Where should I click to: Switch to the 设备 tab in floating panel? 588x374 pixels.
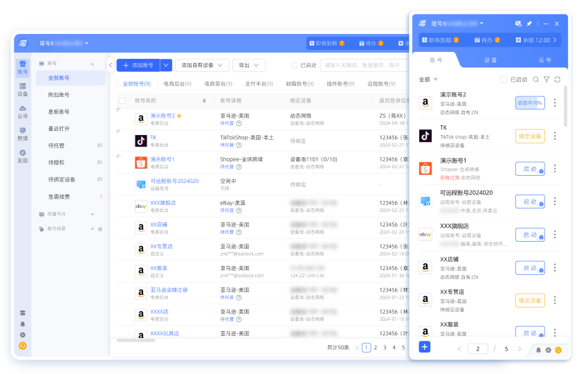pyautogui.click(x=490, y=60)
